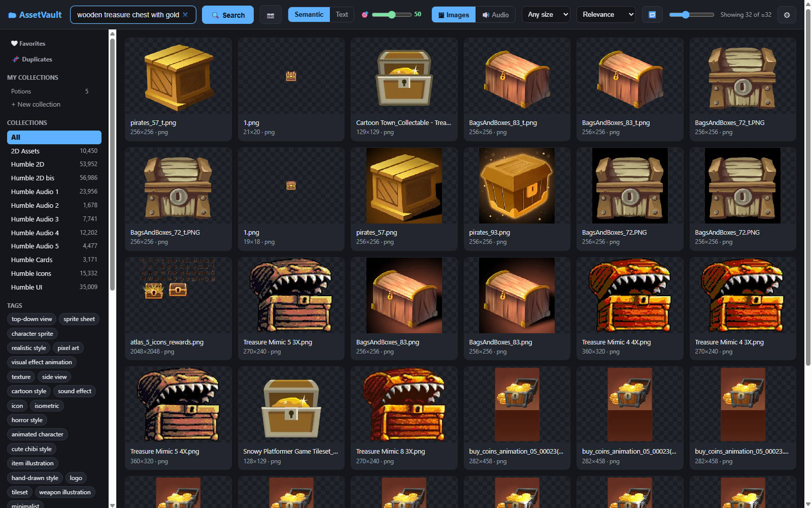Image resolution: width=812 pixels, height=508 pixels.
Task: Filter by horror style tag
Action: coord(27,420)
